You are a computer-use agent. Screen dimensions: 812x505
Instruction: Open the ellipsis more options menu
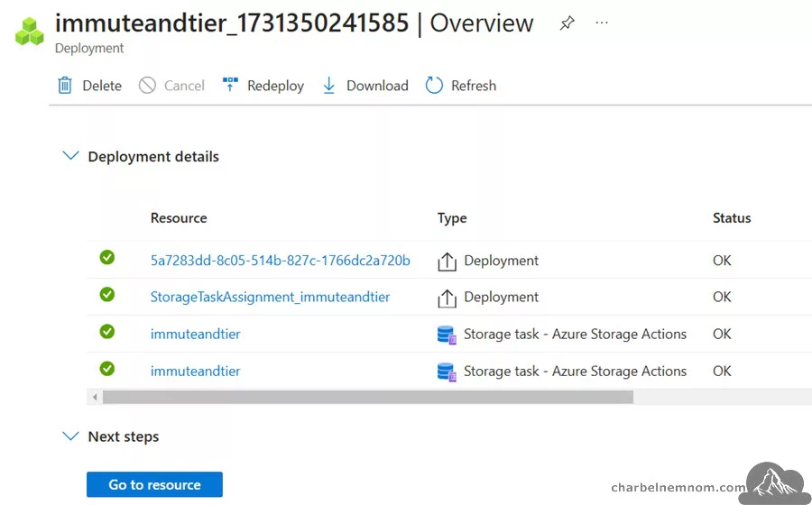[x=602, y=23]
